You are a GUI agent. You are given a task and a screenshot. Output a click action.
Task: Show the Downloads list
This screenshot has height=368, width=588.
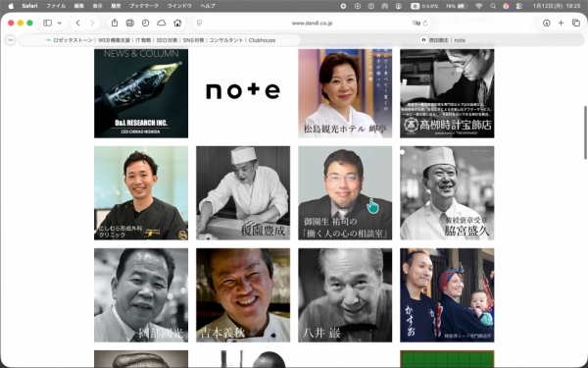pos(547,23)
